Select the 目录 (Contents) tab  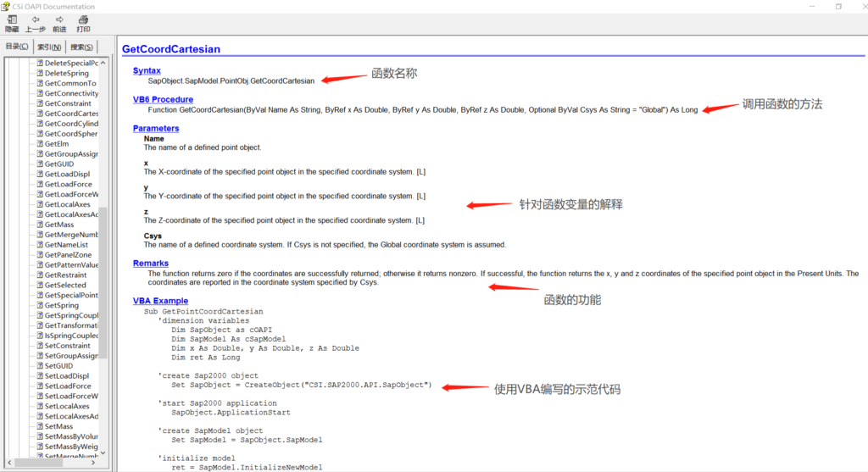(17, 47)
